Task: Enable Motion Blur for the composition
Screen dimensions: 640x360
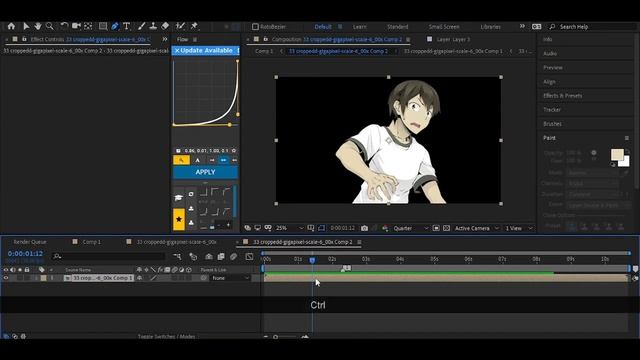Action: tap(233, 257)
